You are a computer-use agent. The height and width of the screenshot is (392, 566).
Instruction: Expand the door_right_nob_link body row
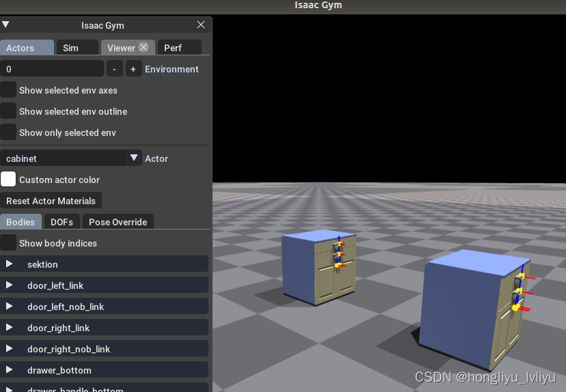point(104,349)
